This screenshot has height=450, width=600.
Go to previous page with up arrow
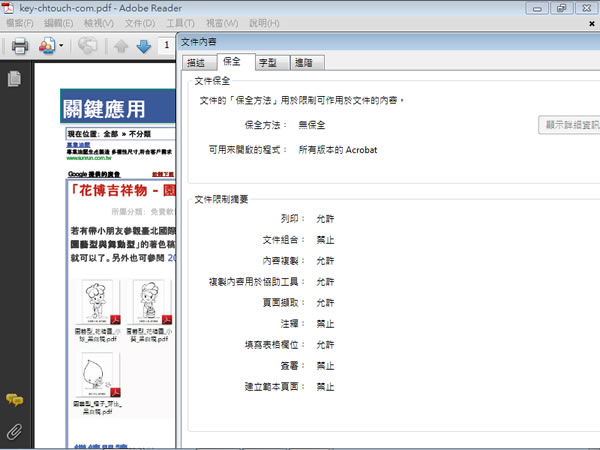121,46
